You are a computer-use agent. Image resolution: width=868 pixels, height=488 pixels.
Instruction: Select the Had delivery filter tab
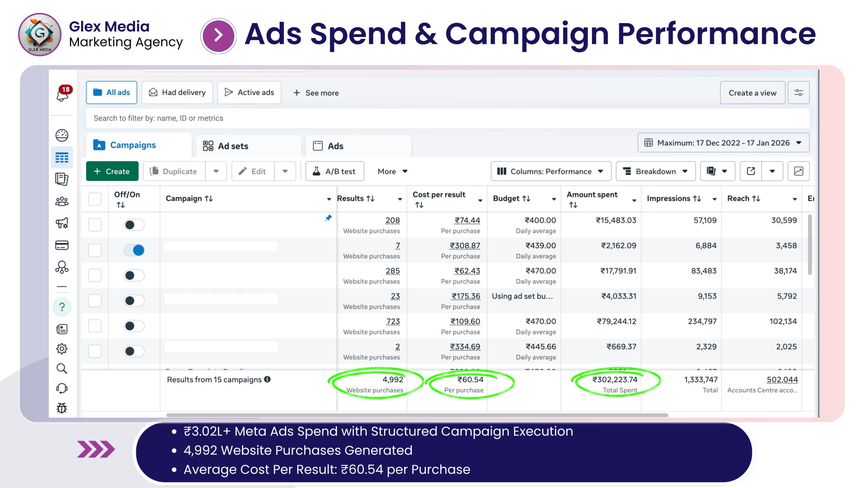(x=177, y=93)
